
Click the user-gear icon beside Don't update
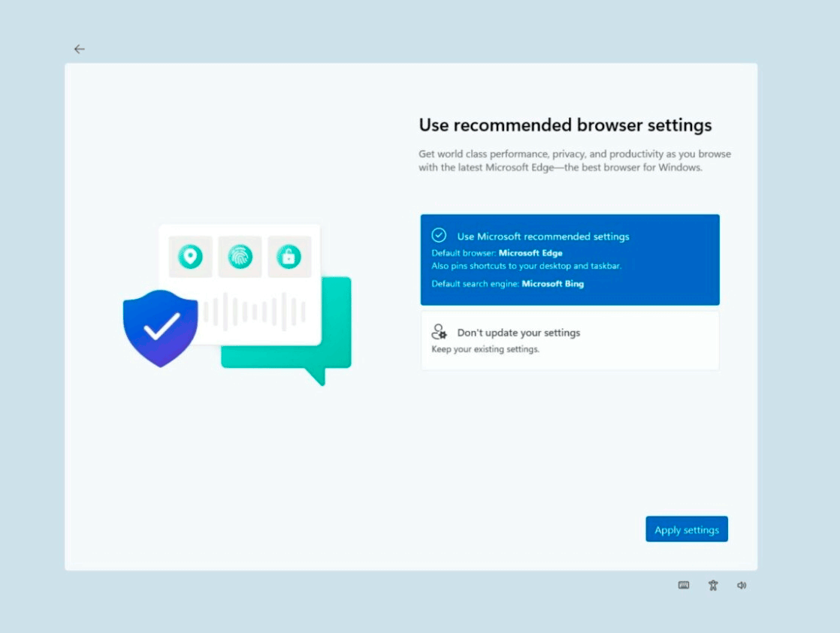tap(439, 332)
